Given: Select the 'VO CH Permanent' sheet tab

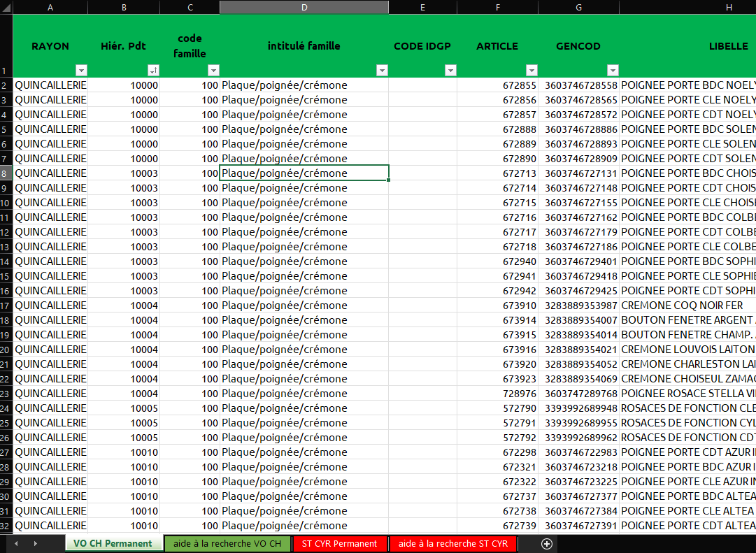Looking at the screenshot, I should click(x=113, y=544).
